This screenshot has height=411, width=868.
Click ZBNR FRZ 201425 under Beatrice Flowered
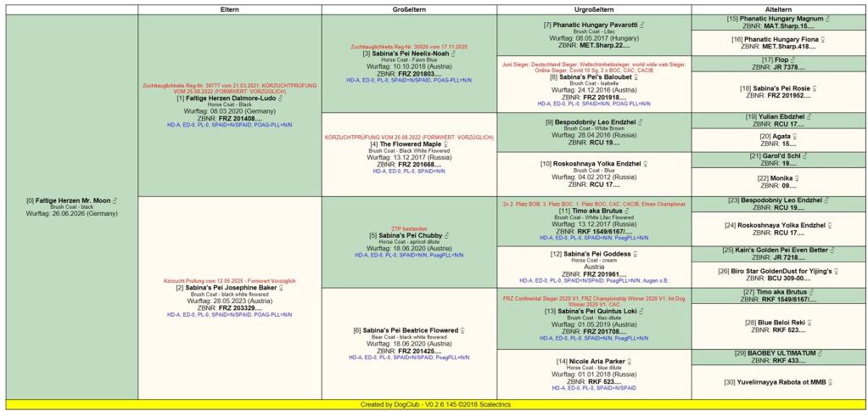click(409, 352)
